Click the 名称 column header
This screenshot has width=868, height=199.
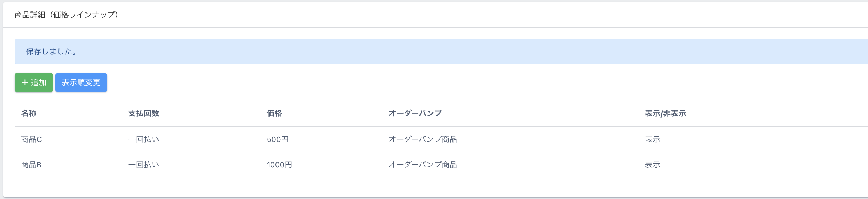[29, 113]
